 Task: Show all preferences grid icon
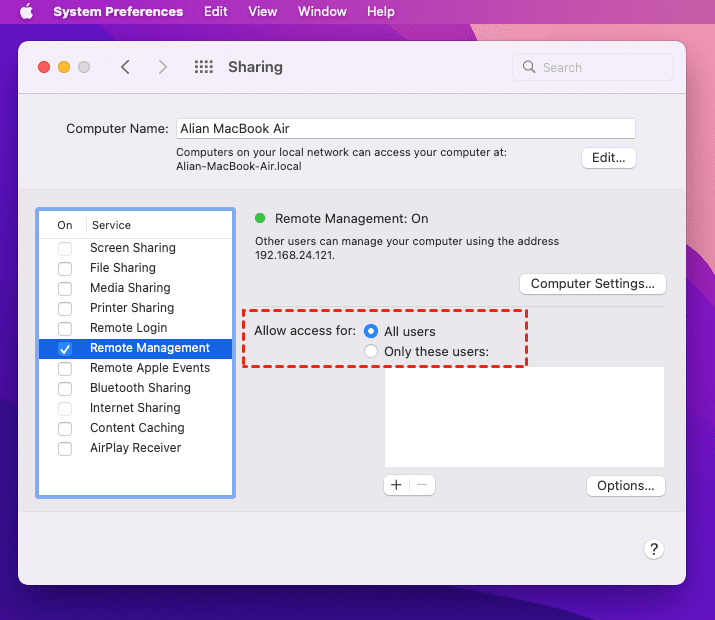(x=204, y=67)
